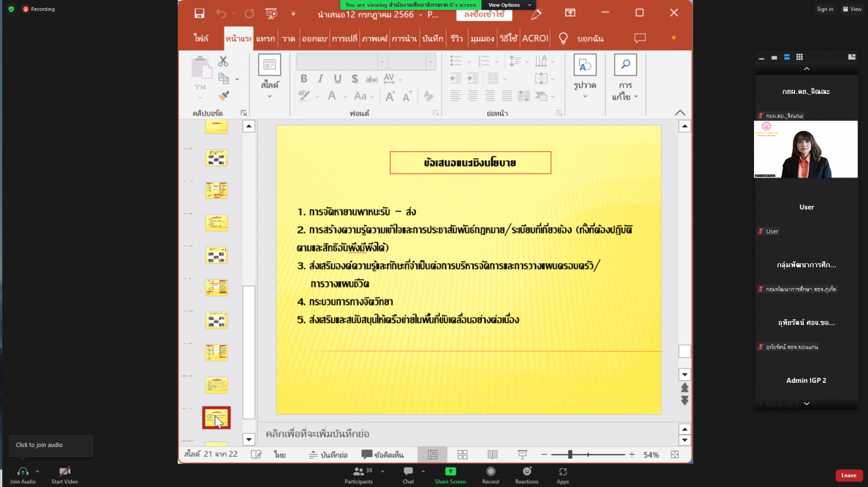This screenshot has width=868, height=487.
Task: Toggle text Shadow formatting
Action: [x=355, y=79]
